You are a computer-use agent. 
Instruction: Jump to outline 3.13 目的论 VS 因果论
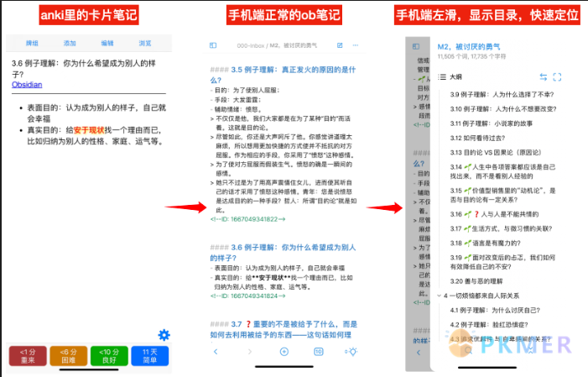coord(496,153)
